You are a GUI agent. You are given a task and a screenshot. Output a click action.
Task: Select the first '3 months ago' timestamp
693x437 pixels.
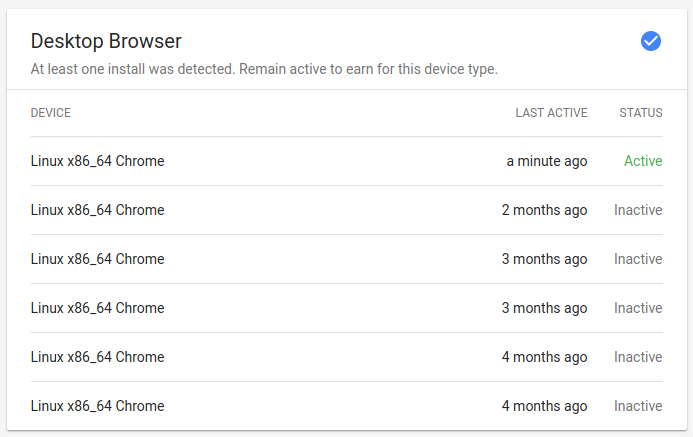[544, 259]
